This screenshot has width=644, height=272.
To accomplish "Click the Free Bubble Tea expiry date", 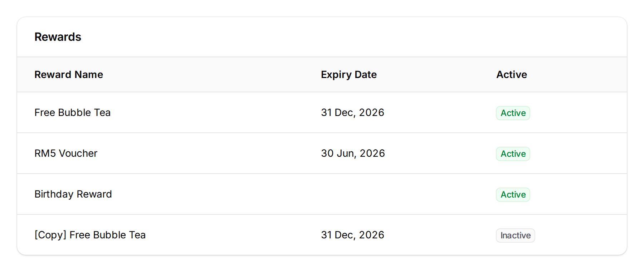I will pos(352,112).
